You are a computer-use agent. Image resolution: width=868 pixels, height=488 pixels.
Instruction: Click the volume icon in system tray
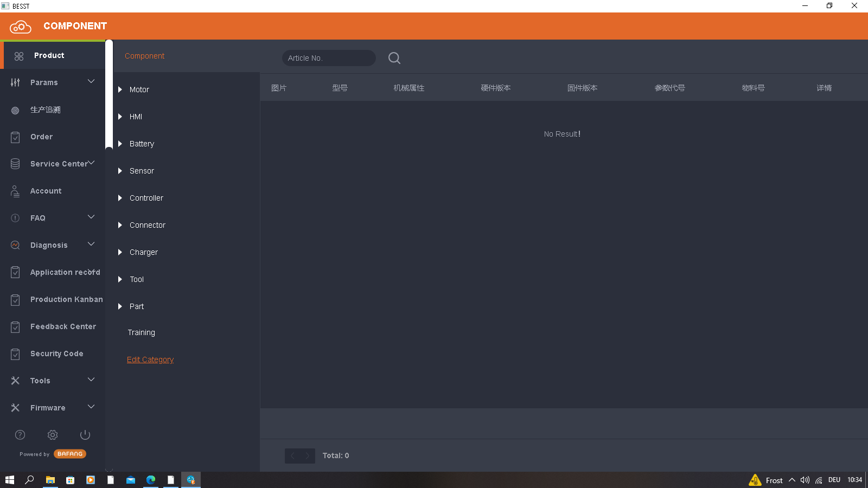tap(805, 480)
